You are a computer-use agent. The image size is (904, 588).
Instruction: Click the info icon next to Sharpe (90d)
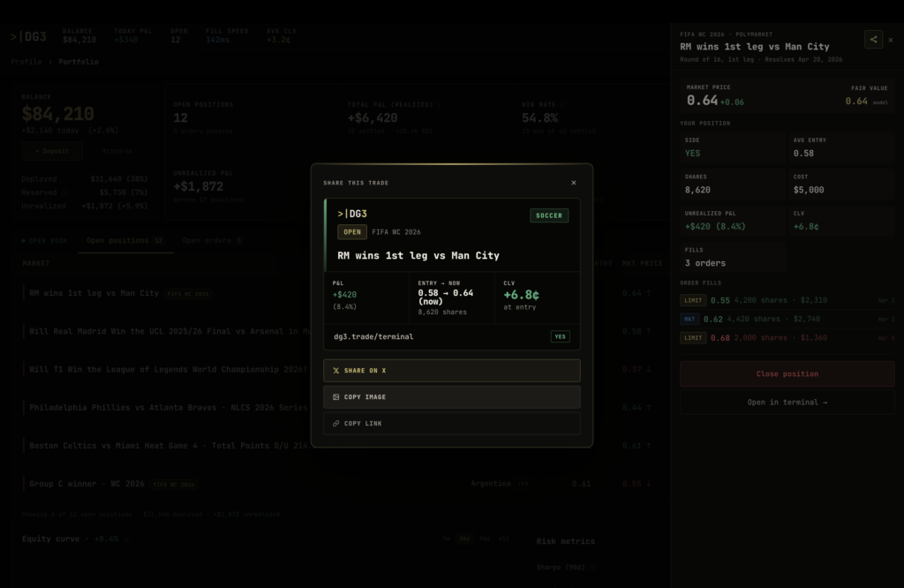tap(591, 567)
